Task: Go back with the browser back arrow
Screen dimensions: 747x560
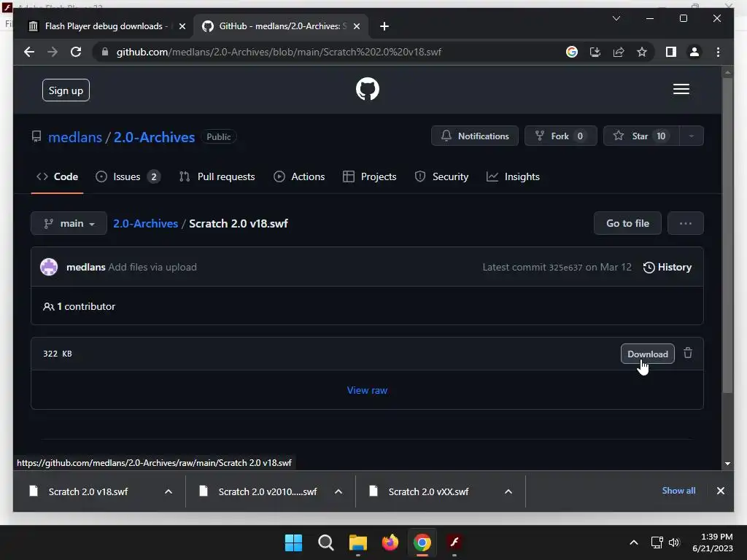Action: [29, 52]
